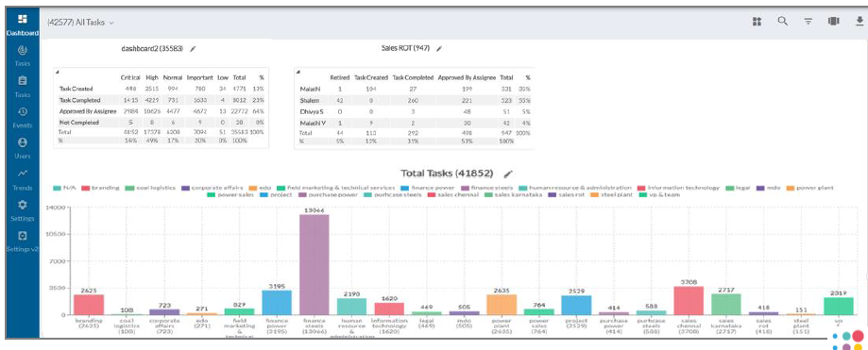The image size is (868, 350).
Task: Open the Settings v2 sidebar item
Action: (22, 242)
